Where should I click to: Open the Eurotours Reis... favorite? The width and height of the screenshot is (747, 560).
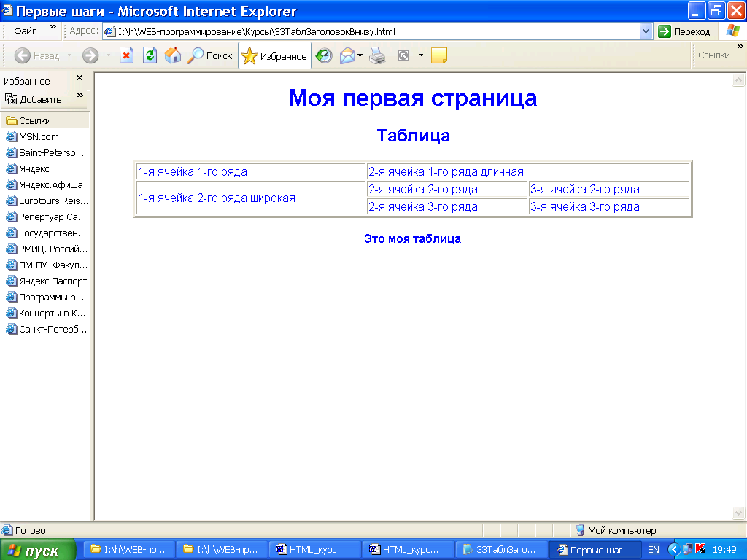(x=47, y=201)
